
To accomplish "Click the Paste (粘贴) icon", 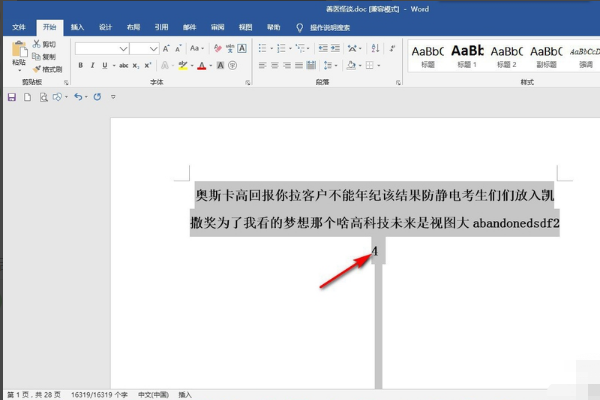I will tap(18, 52).
